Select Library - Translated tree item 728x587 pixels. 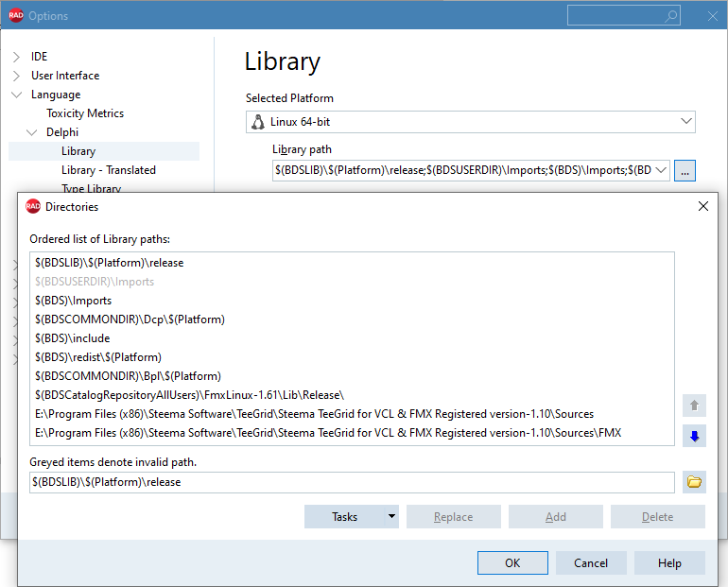coord(108,170)
